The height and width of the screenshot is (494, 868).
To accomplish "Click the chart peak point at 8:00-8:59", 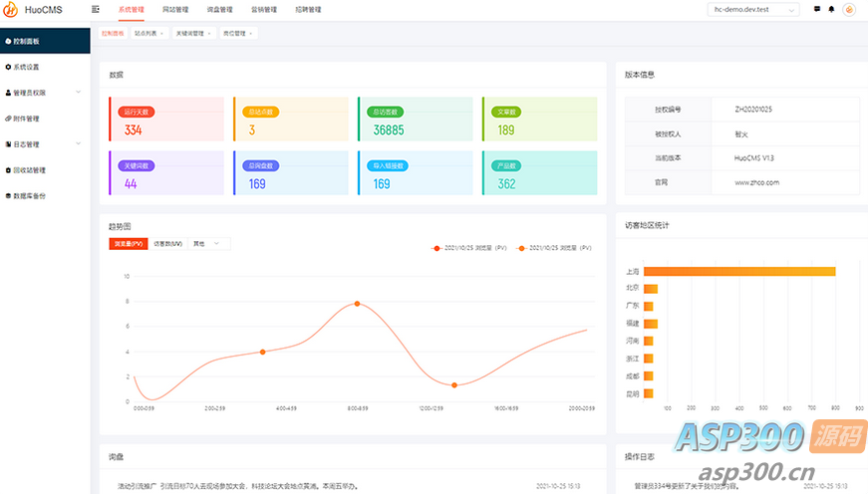I will tap(357, 303).
